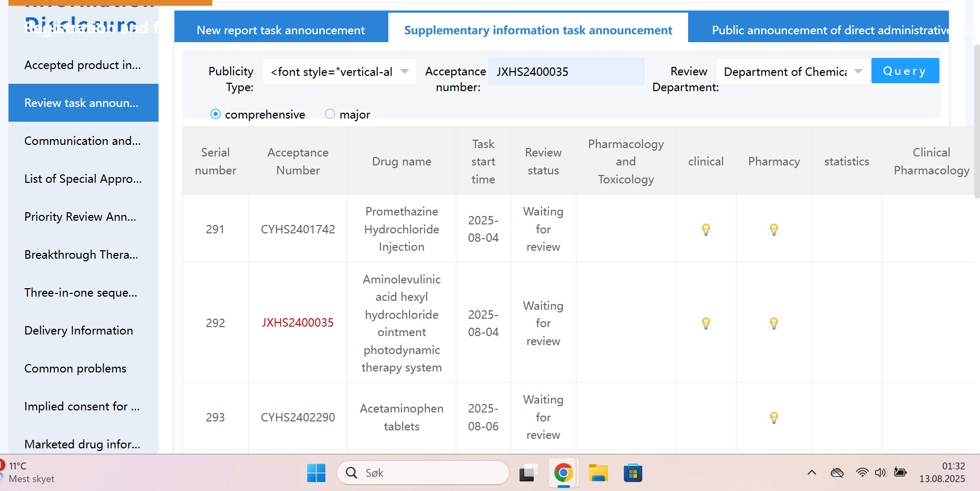The height and width of the screenshot is (491, 980).
Task: Show hidden system tray icons chevron
Action: [x=811, y=473]
